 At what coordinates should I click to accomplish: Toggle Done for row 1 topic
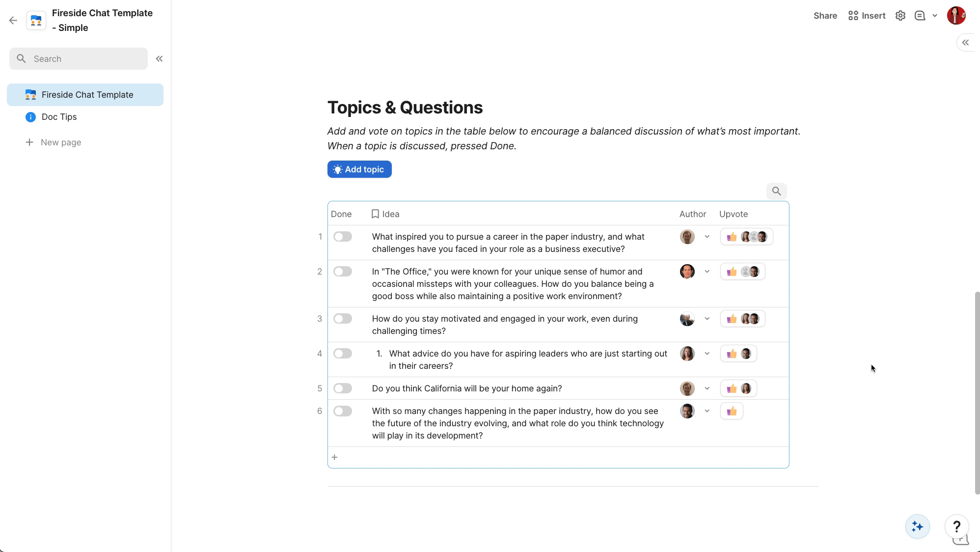pyautogui.click(x=343, y=237)
